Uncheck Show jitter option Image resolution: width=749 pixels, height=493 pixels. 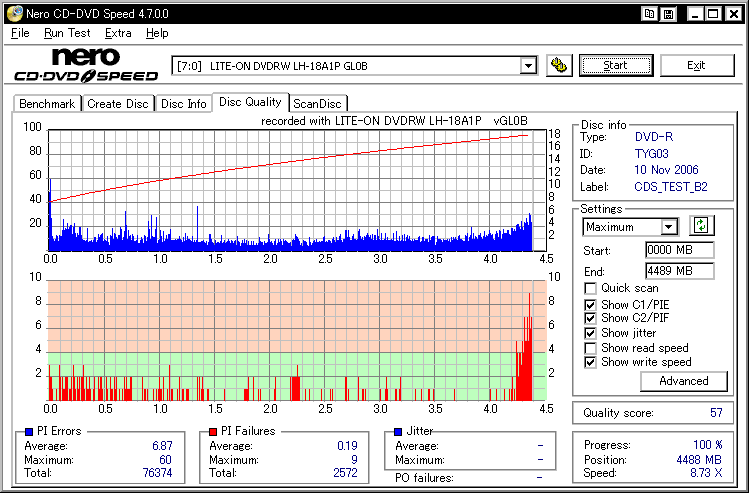click(x=590, y=333)
